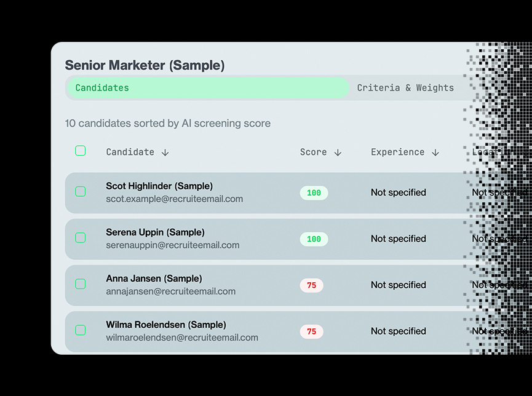Click wilmaroelendsen@recruiteemail.com email address
Viewport: 532px width, 396px height.
182,338
